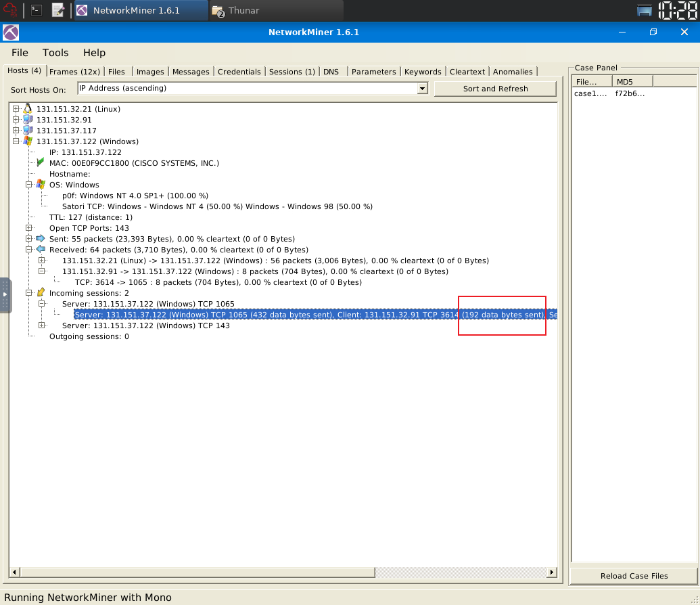Switch to the Images tab

[x=150, y=72]
